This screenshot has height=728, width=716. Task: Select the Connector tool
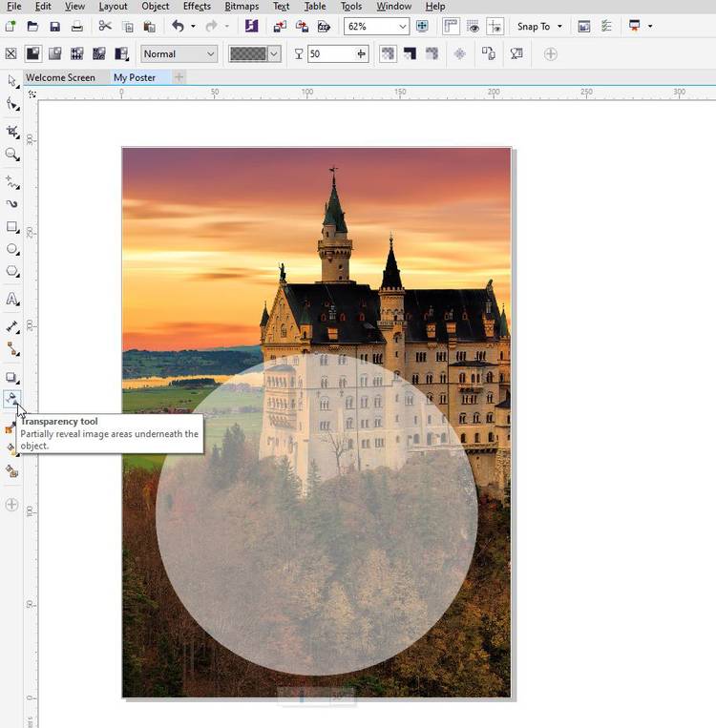point(12,349)
